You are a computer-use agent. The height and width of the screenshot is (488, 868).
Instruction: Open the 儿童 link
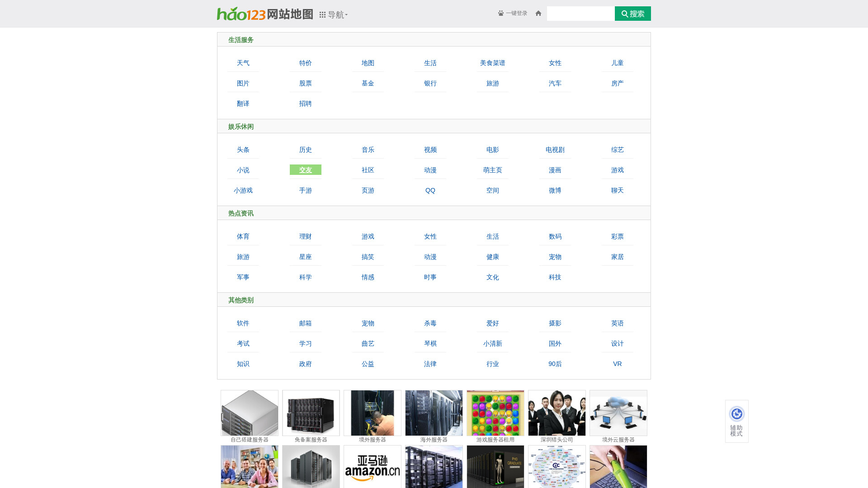618,63
